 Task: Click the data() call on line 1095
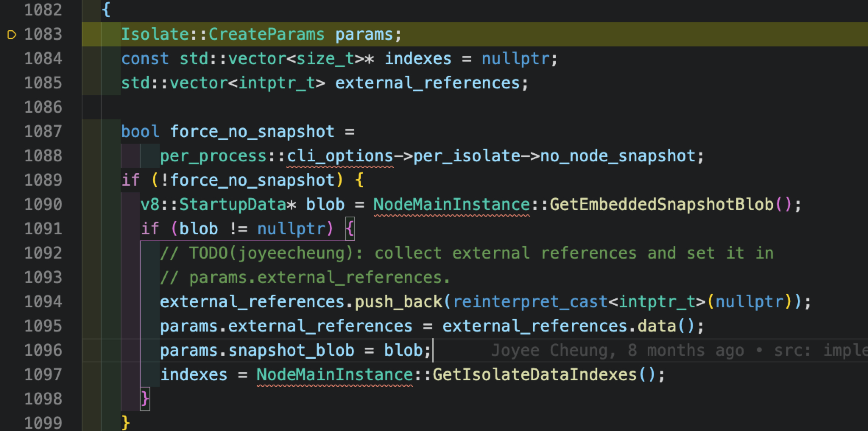(x=666, y=326)
